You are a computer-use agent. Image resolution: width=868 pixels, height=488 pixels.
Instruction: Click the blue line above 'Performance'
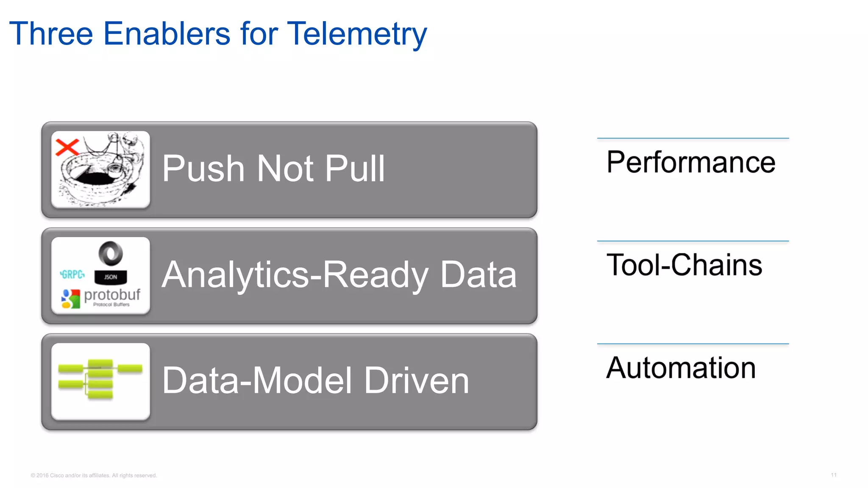693,138
